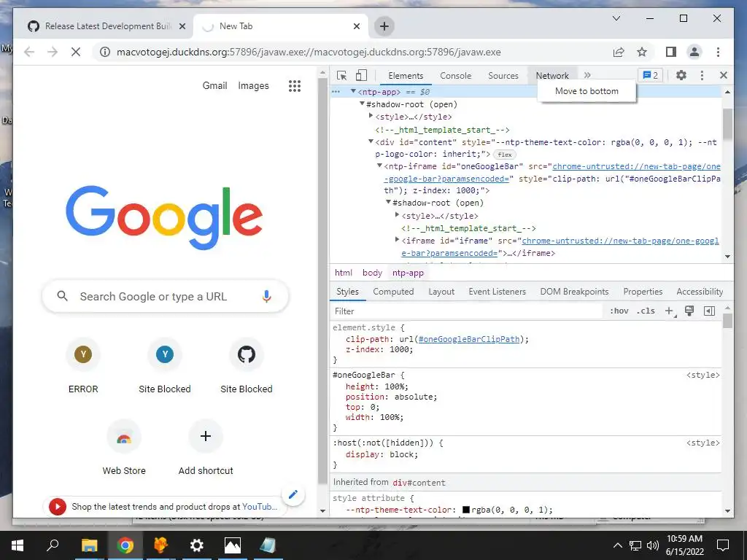
Task: Switch to the Network tab
Action: (x=552, y=76)
